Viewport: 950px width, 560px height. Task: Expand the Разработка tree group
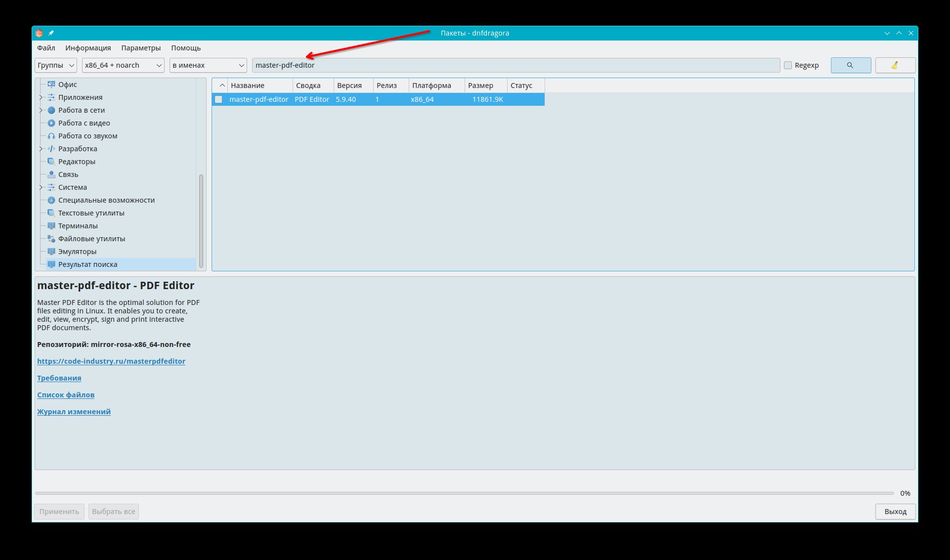[x=41, y=149]
